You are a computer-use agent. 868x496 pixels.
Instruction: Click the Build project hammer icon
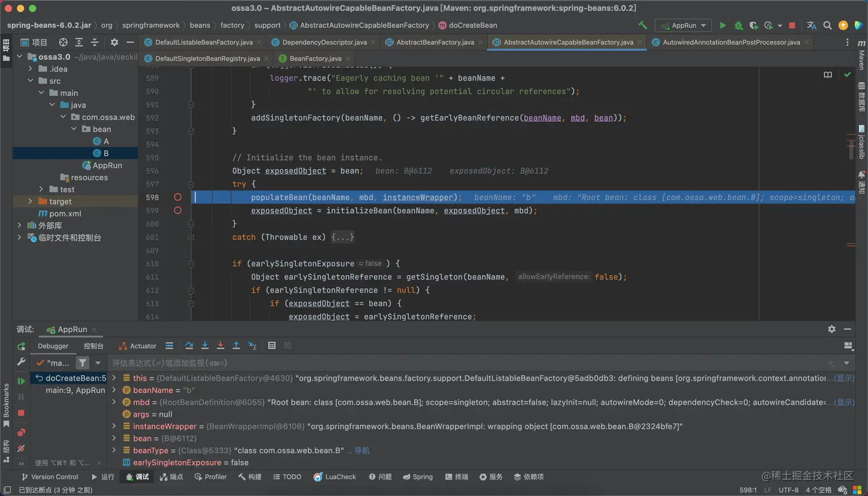point(643,25)
